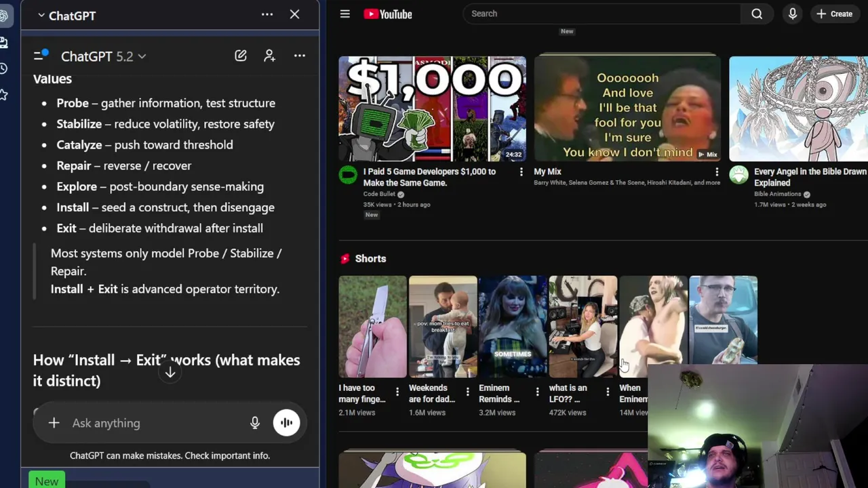Click the add people icon in ChatGPT
This screenshot has width=868, height=488.
click(x=270, y=56)
